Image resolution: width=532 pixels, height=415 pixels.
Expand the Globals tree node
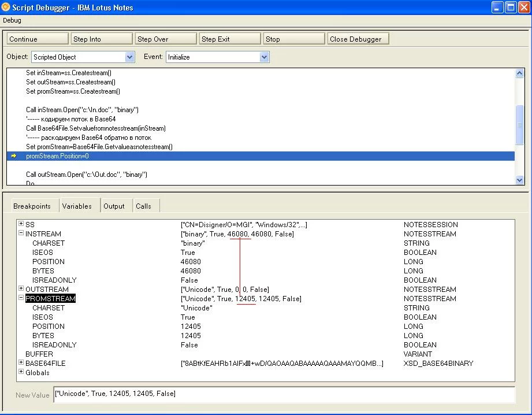21,372
